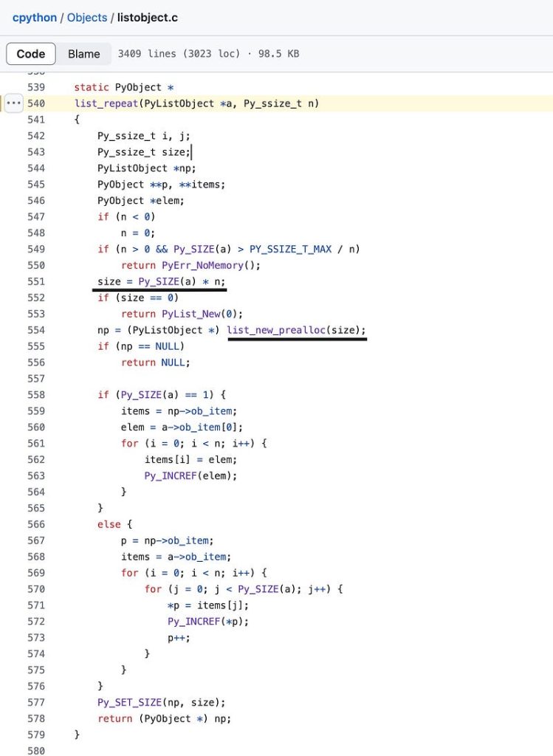Place cursor after 'Py_ssize_t size;' on line 543
This screenshot has height=756, width=553.
pos(191,152)
